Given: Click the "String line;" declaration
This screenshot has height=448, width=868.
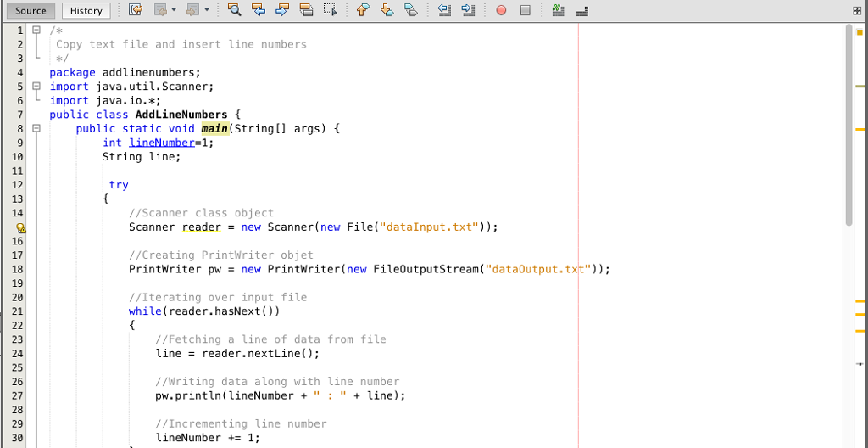Looking at the screenshot, I should pos(142,157).
